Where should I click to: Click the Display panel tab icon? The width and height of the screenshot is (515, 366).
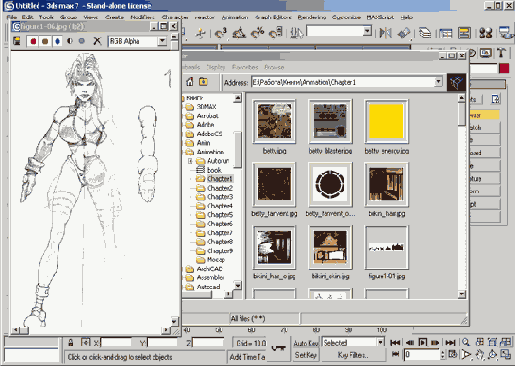click(x=485, y=53)
